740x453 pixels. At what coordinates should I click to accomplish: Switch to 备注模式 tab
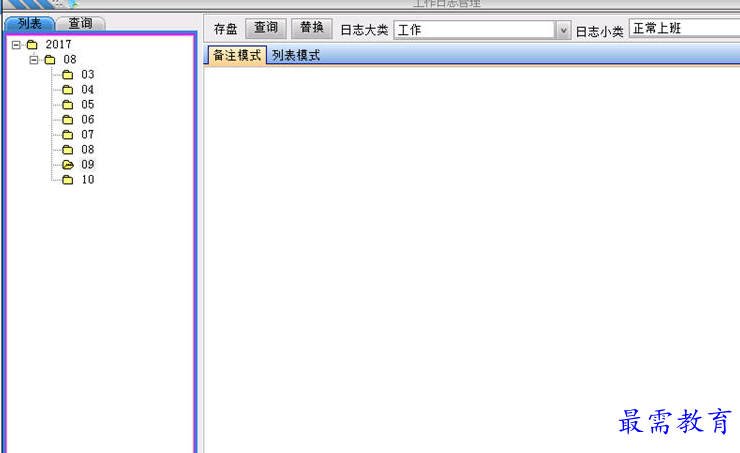(x=237, y=55)
